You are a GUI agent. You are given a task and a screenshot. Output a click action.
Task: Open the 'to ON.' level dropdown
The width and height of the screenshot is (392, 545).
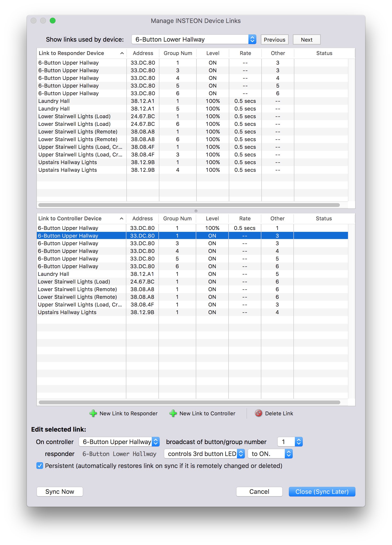(270, 454)
